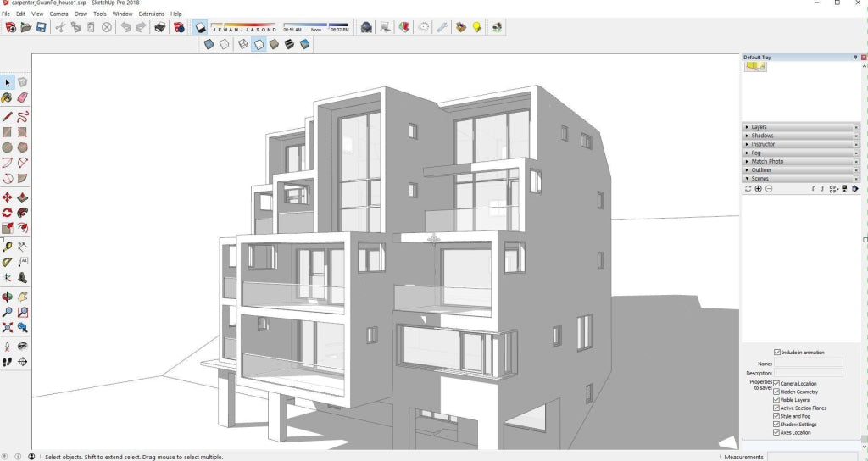Activate the Scale tool
The height and width of the screenshot is (461, 868).
tap(7, 228)
